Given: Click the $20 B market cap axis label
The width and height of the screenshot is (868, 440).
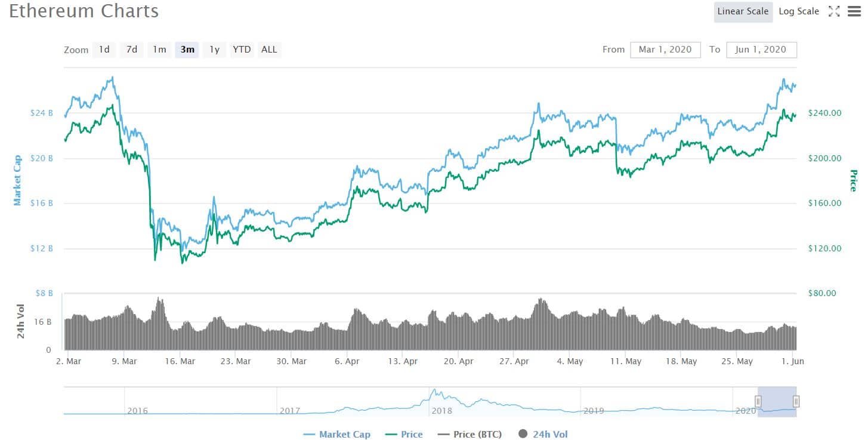Looking at the screenshot, I should pos(42,158).
